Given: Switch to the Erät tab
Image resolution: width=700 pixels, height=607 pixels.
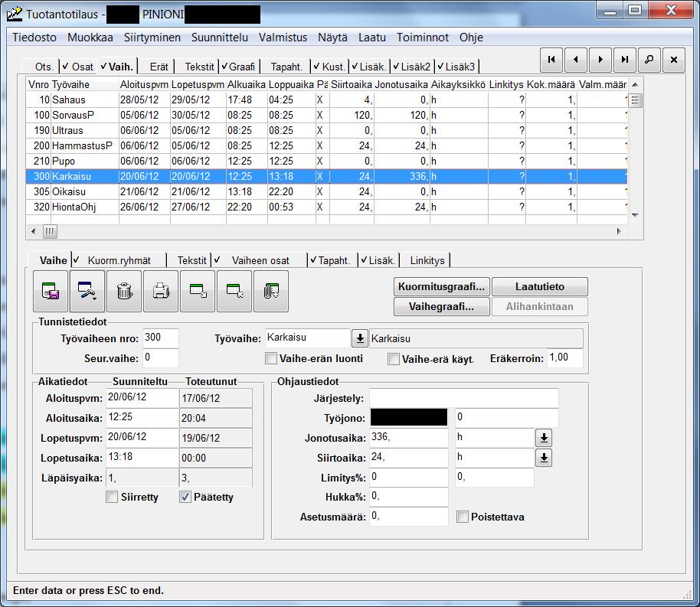Looking at the screenshot, I should click(x=159, y=67).
